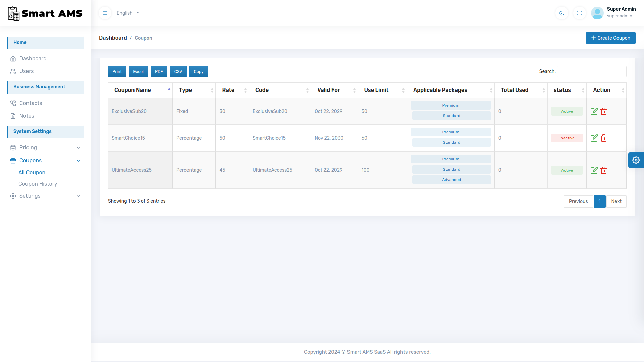Screen dimensions: 644x362
Task: Click the refresh/sync icon in the top bar
Action: tap(580, 13)
